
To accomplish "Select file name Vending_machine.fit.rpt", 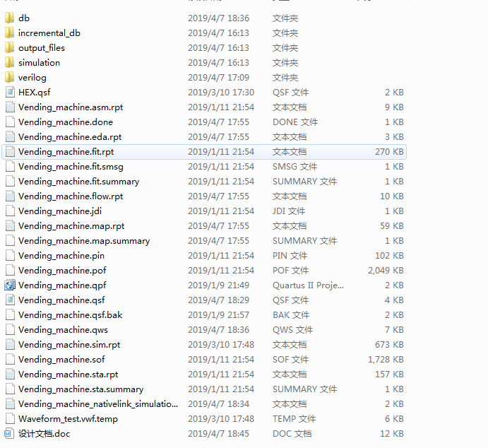I will click(x=66, y=152).
